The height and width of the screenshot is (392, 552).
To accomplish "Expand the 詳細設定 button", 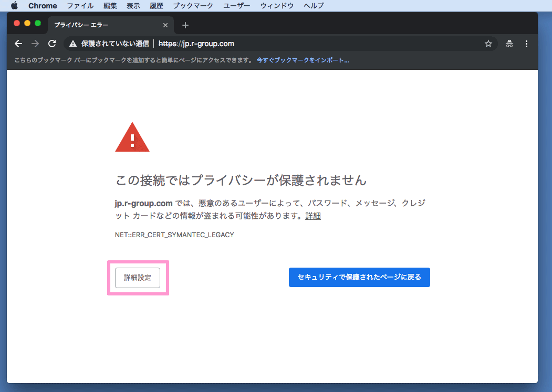I will click(x=138, y=278).
